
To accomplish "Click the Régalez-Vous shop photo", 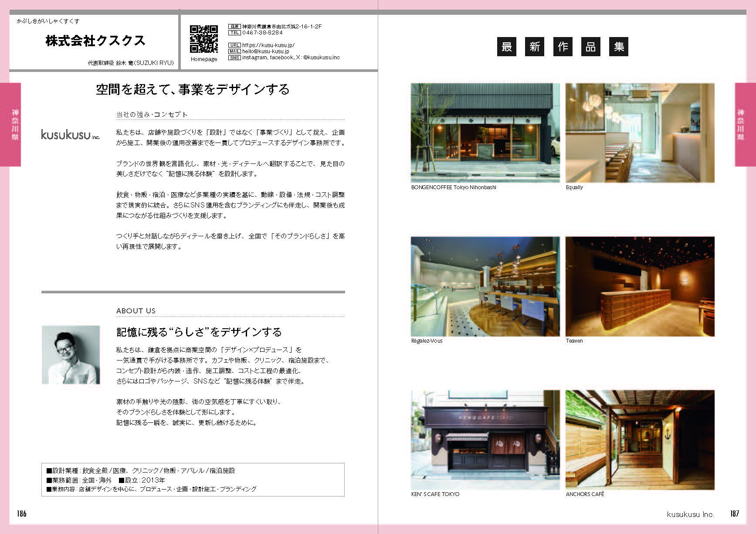I will [x=485, y=286].
